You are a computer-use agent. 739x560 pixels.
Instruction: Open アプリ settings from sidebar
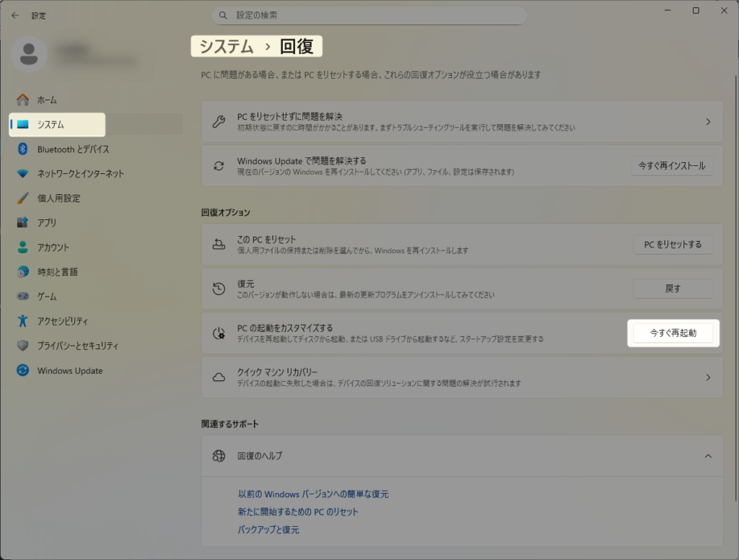47,223
